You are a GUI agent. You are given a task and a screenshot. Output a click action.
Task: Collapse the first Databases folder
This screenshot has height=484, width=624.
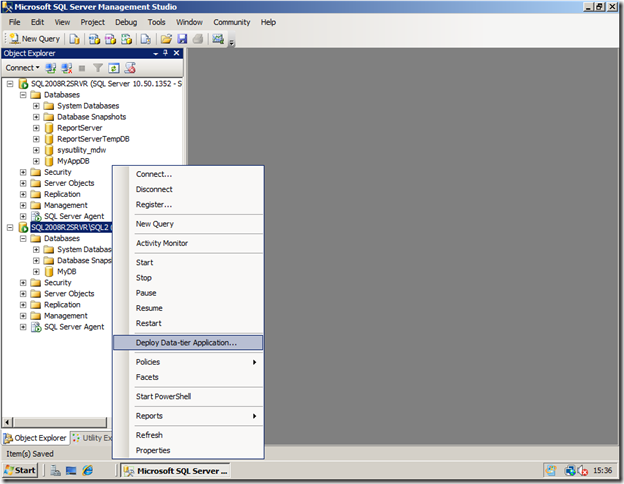point(23,95)
